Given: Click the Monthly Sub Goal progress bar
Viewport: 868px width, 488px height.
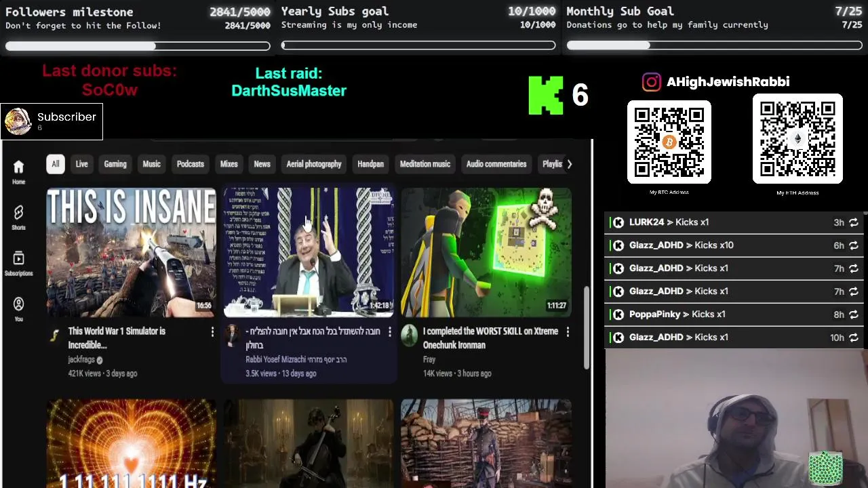Looking at the screenshot, I should pos(715,46).
